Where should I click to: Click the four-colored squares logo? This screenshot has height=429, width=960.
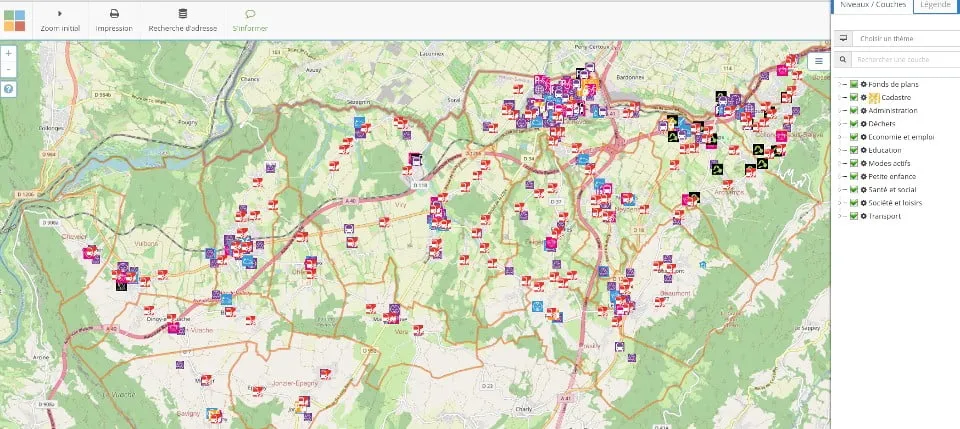point(14,21)
